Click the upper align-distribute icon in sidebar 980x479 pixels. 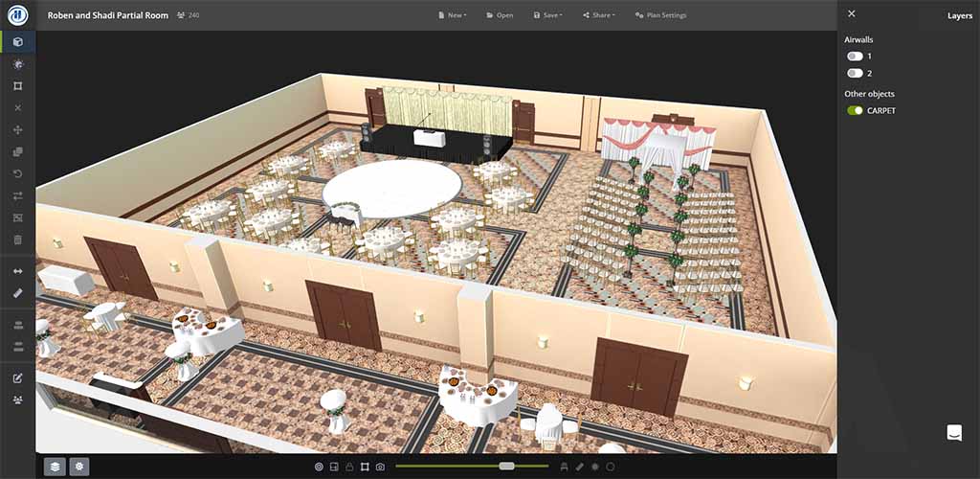[x=17, y=324]
